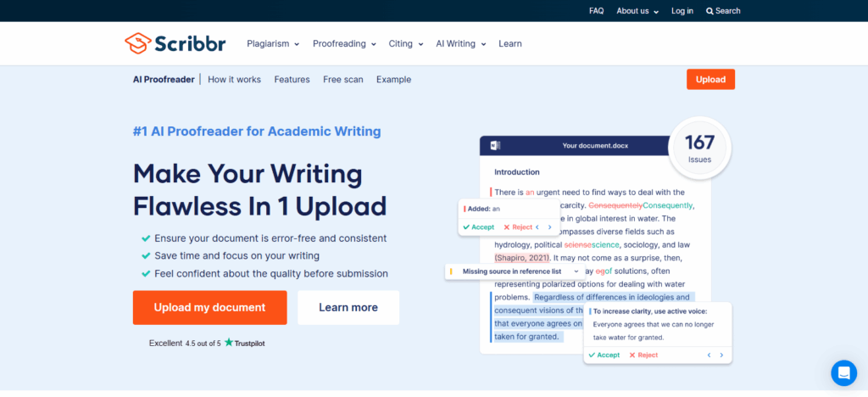Open the About us menu
The height and width of the screenshot is (397, 868).
637,11
